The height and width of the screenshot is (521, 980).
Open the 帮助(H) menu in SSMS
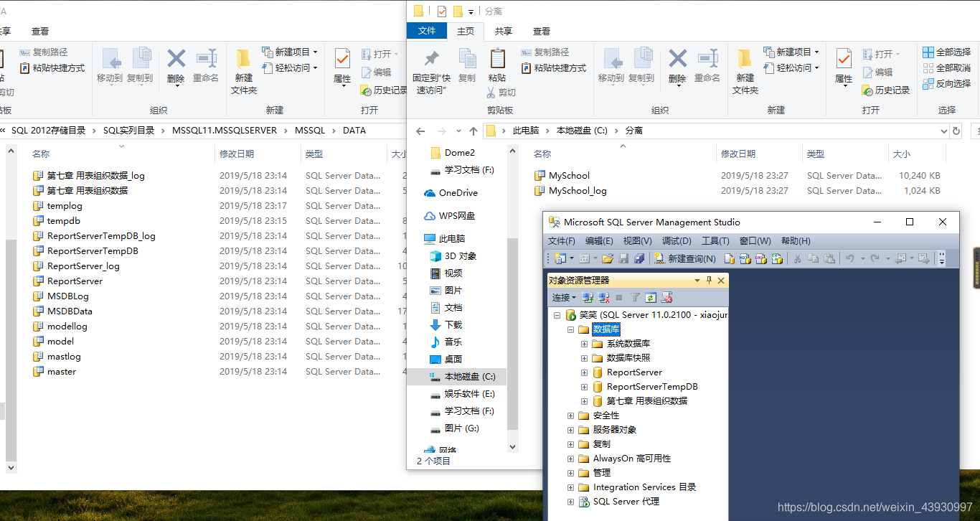[796, 241]
